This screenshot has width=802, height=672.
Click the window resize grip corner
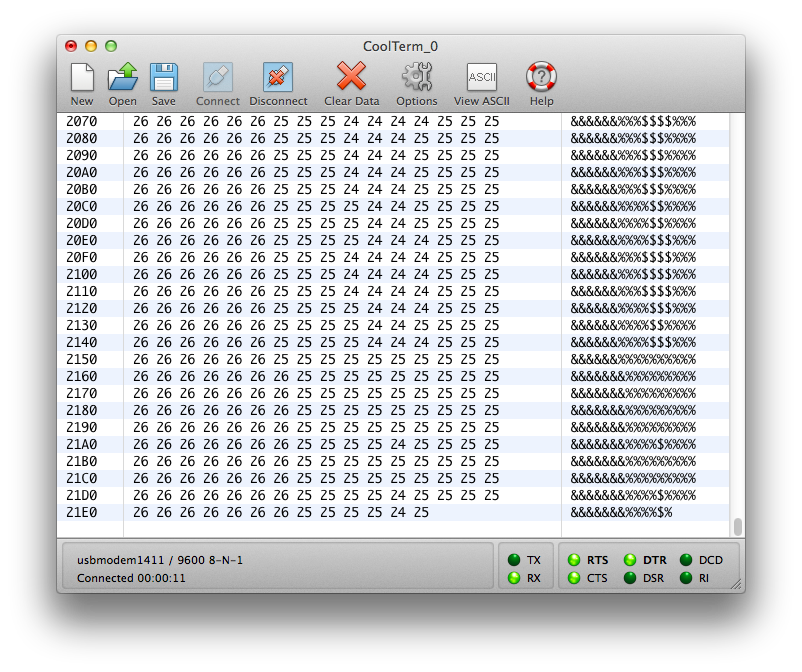(x=735, y=584)
